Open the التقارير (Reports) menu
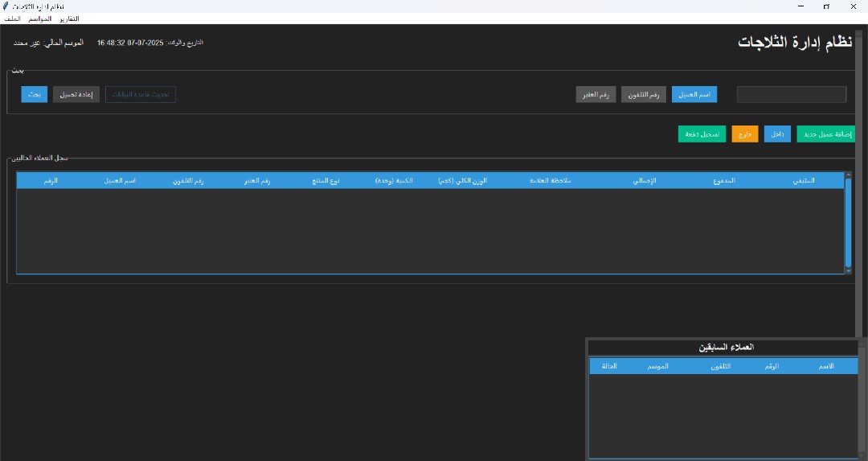 point(69,19)
